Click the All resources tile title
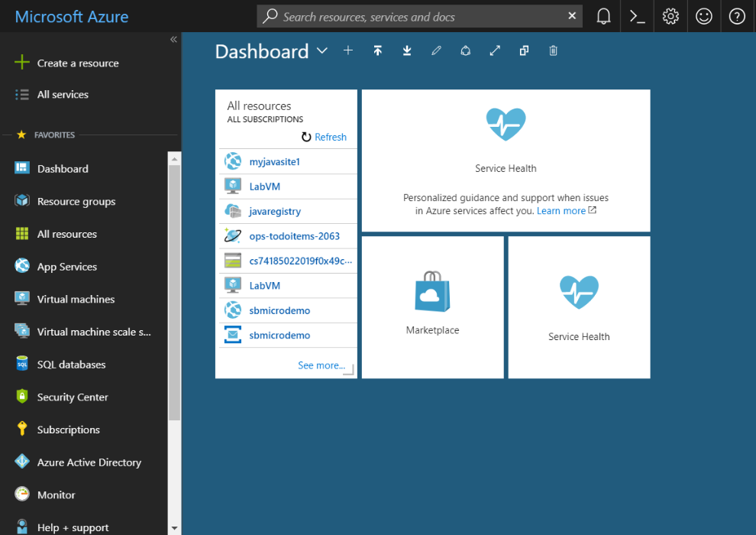 tap(259, 105)
